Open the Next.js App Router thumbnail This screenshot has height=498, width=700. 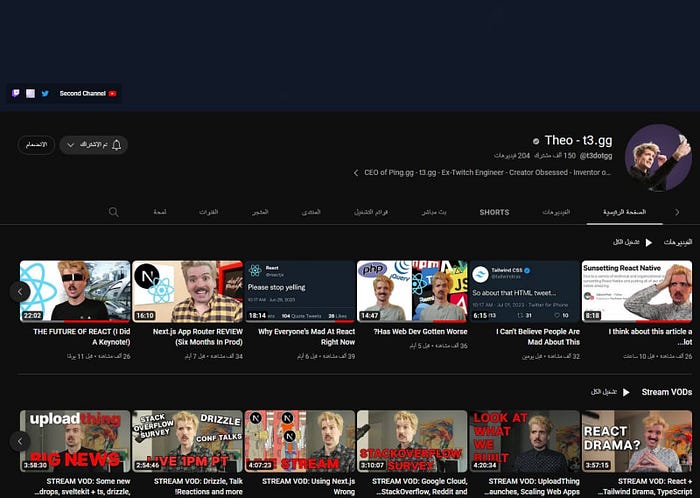(x=188, y=291)
